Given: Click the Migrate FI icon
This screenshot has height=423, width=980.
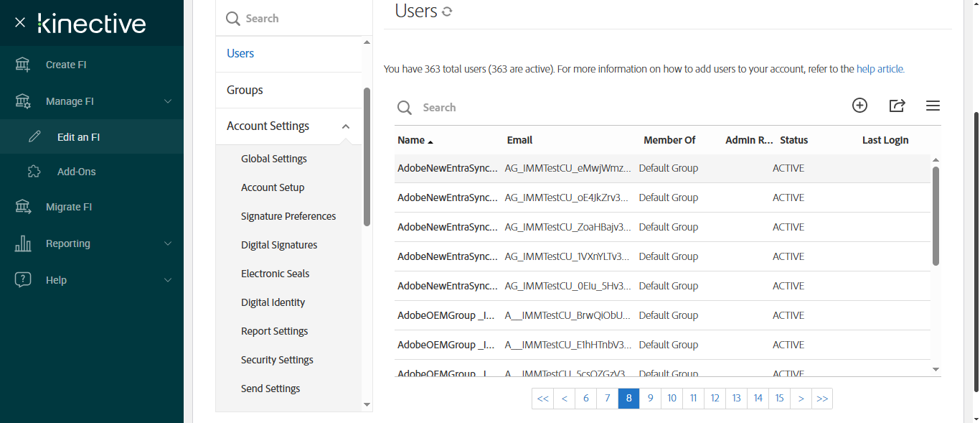Looking at the screenshot, I should pyautogui.click(x=23, y=207).
